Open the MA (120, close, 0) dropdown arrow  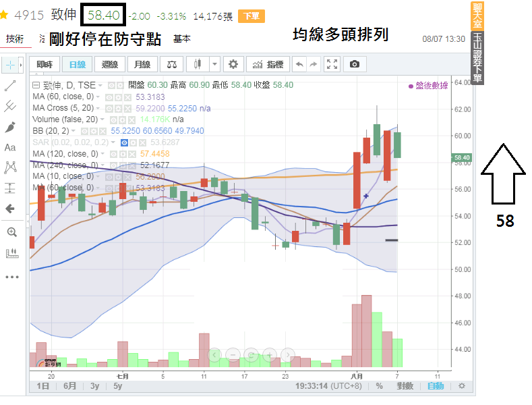point(102,154)
